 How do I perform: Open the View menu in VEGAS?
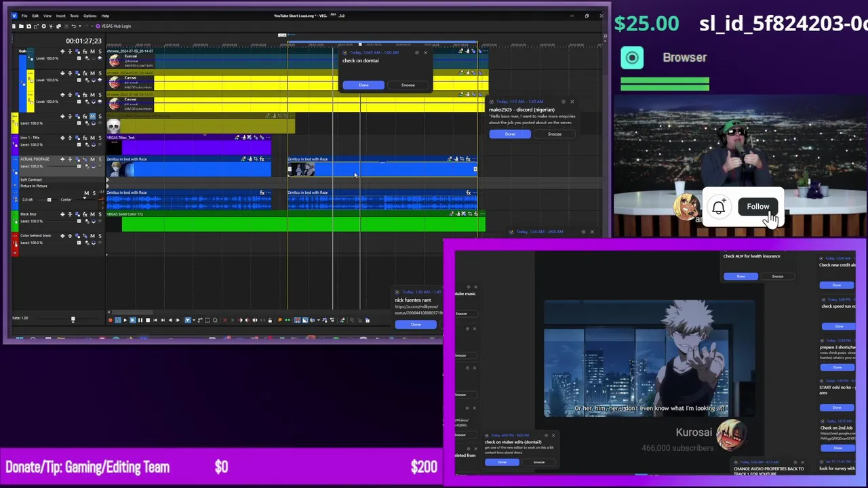tap(47, 16)
